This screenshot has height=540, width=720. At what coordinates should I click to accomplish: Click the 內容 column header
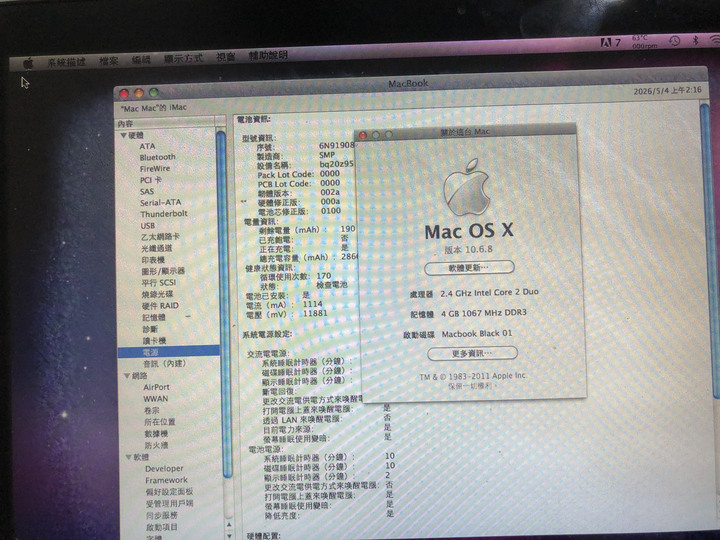[166, 123]
